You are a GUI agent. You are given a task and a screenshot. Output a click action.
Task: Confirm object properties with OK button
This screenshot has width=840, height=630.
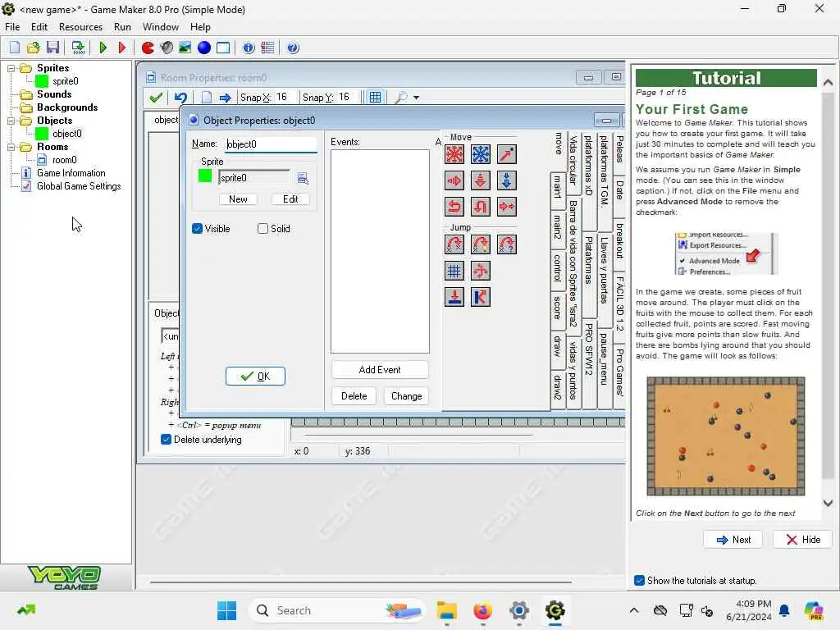point(256,376)
